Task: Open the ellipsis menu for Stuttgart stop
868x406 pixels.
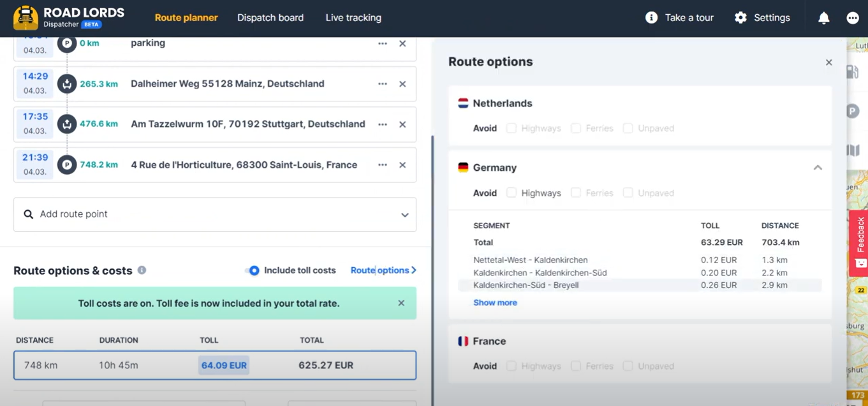Action: [x=382, y=124]
